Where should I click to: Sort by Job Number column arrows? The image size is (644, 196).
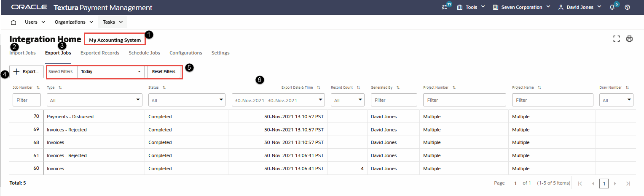click(38, 87)
